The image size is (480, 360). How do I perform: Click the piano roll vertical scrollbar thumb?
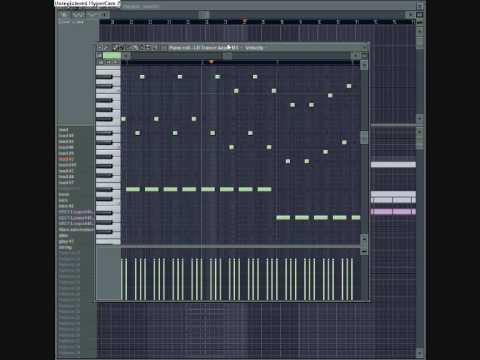(x=364, y=137)
